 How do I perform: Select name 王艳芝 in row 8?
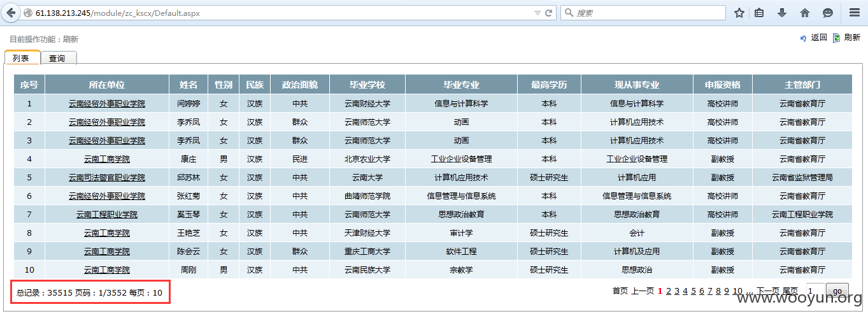(189, 233)
